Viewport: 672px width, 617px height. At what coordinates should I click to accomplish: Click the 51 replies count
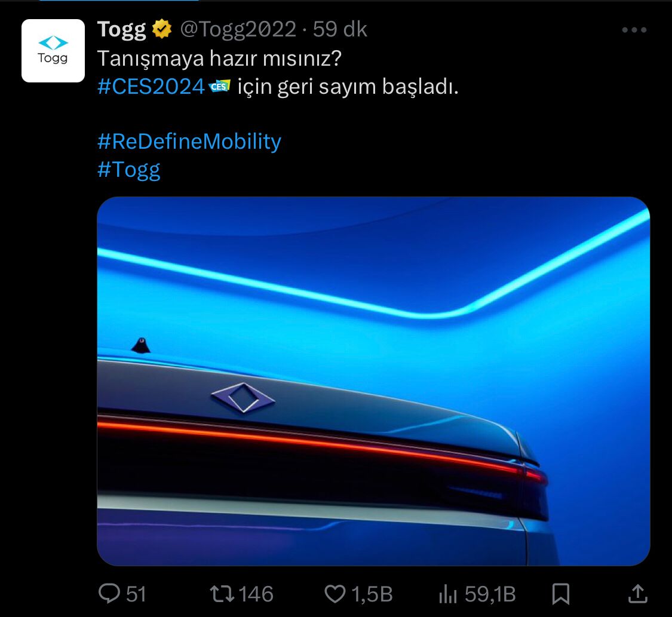[x=136, y=594]
